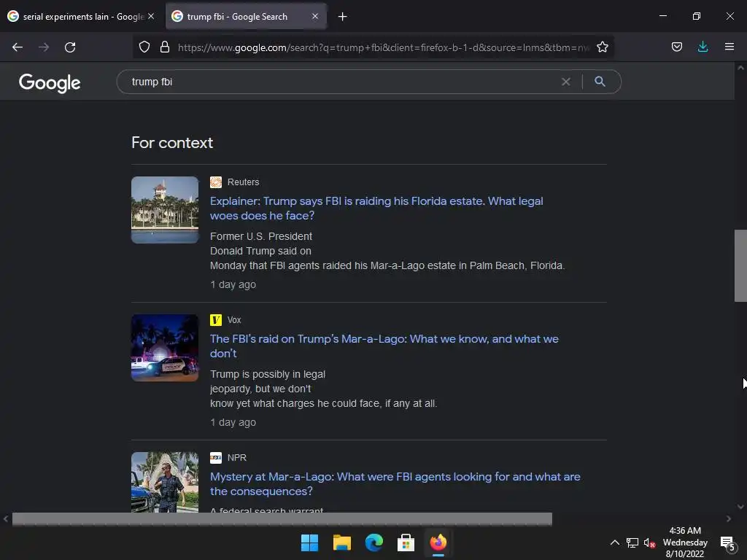This screenshot has height=560, width=747.
Task: Click the For context heading
Action: (172, 143)
